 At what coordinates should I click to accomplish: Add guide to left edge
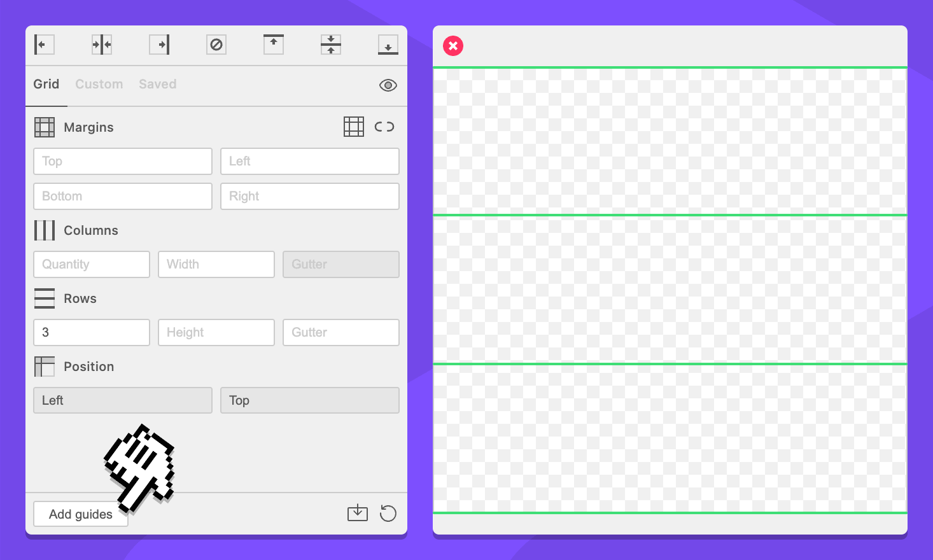point(44,45)
